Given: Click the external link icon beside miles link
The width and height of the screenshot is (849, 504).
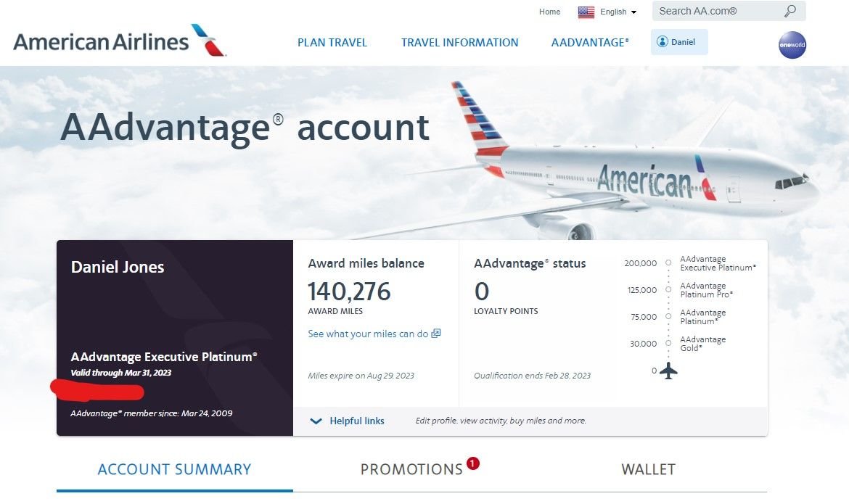Looking at the screenshot, I should (436, 334).
